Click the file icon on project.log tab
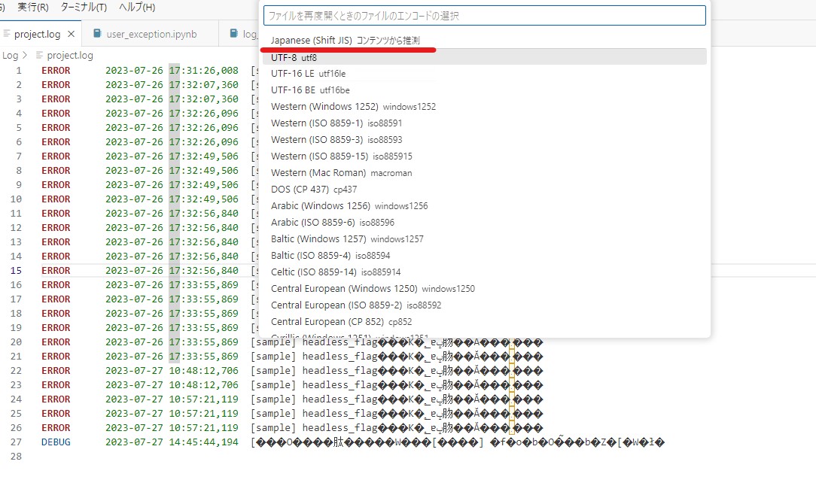Screen dimensions: 816x504 click(7, 34)
